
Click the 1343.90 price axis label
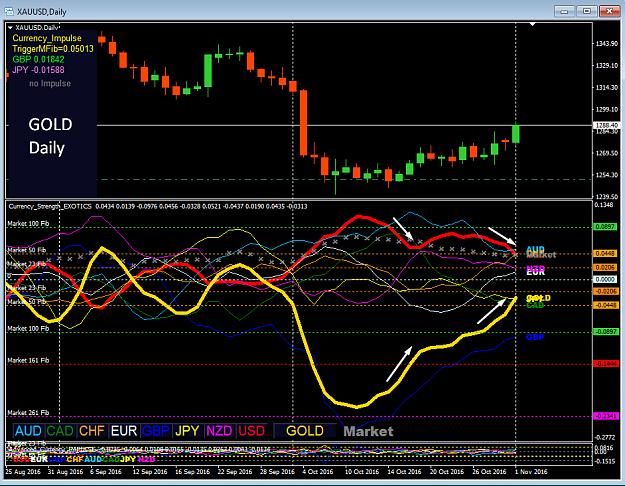tap(606, 43)
